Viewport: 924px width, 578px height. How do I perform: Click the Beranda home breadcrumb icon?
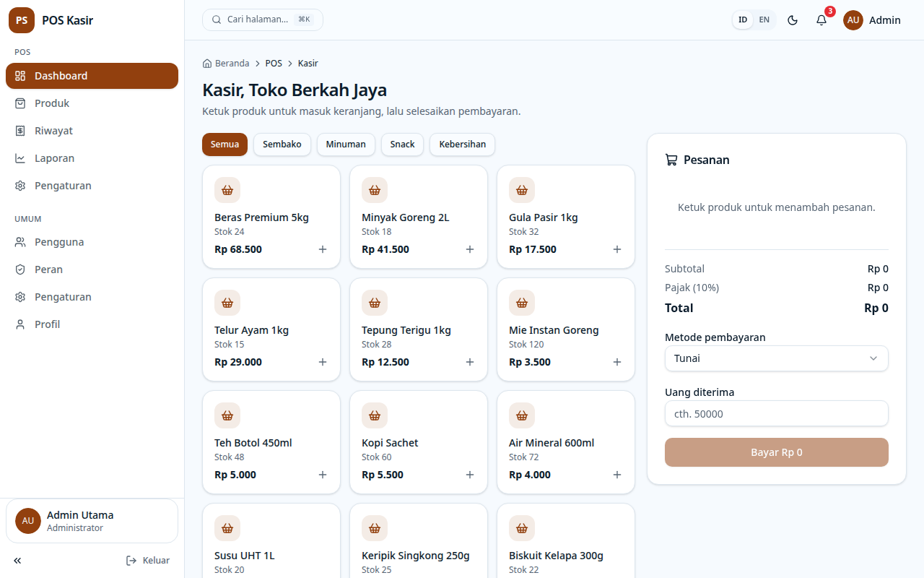[x=207, y=64]
